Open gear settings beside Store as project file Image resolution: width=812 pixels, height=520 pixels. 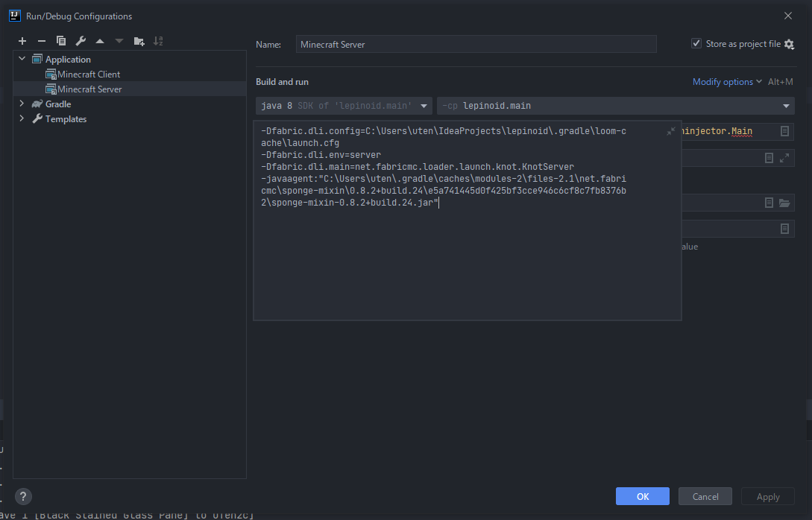click(x=789, y=45)
